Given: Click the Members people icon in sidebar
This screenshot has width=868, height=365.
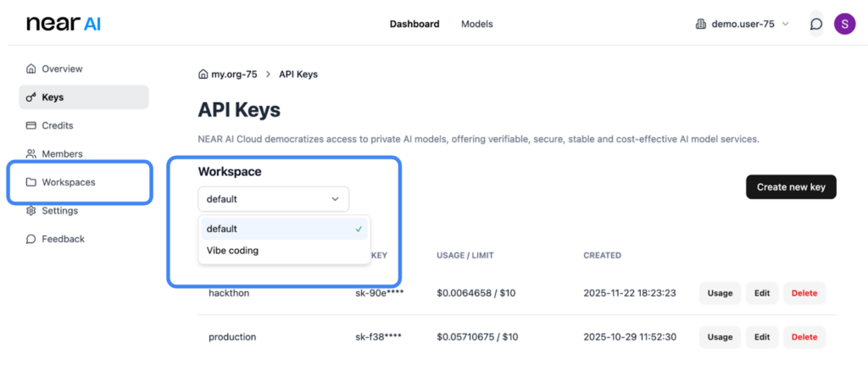Looking at the screenshot, I should (x=31, y=154).
